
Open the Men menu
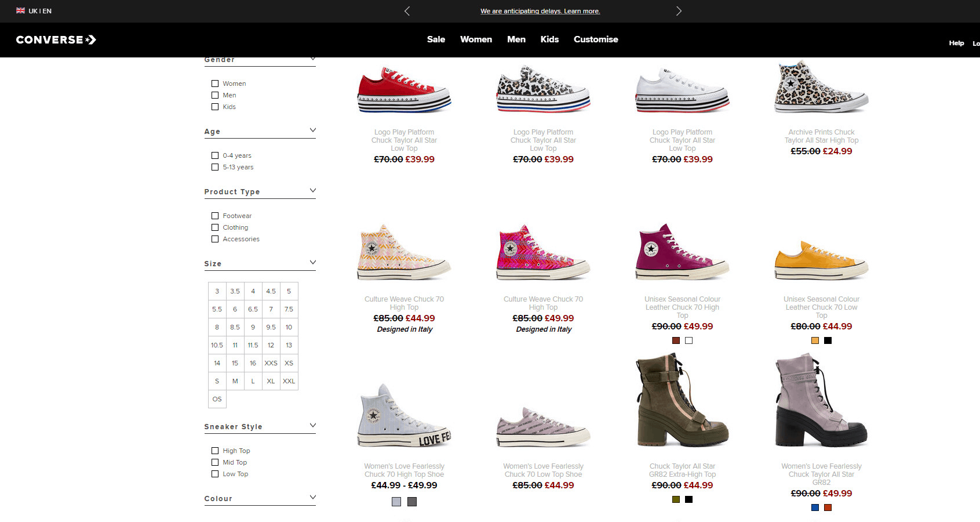[x=516, y=39]
